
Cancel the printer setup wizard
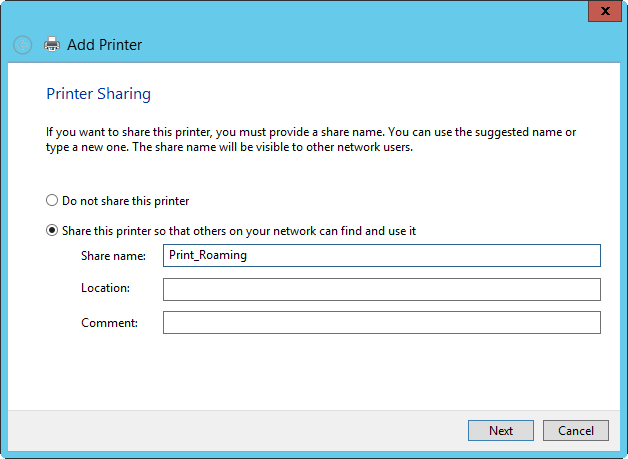pos(575,431)
